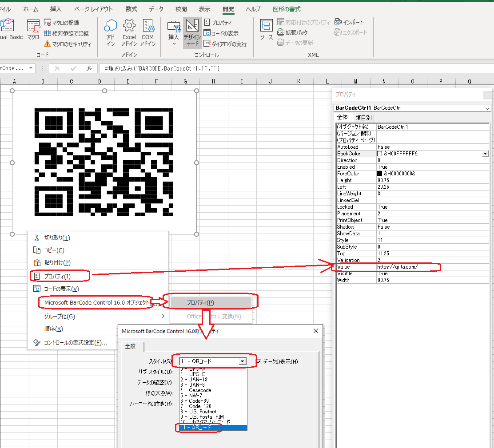Select 6 - Code-39 in style list
The image size is (494, 448).
[x=213, y=401]
